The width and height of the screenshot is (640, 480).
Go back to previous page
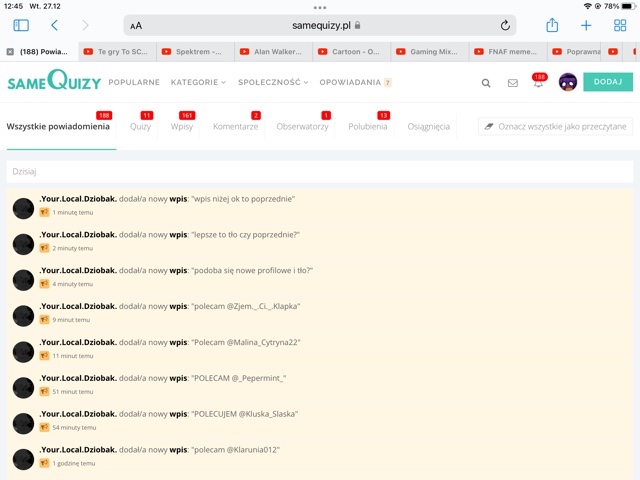coord(54,25)
